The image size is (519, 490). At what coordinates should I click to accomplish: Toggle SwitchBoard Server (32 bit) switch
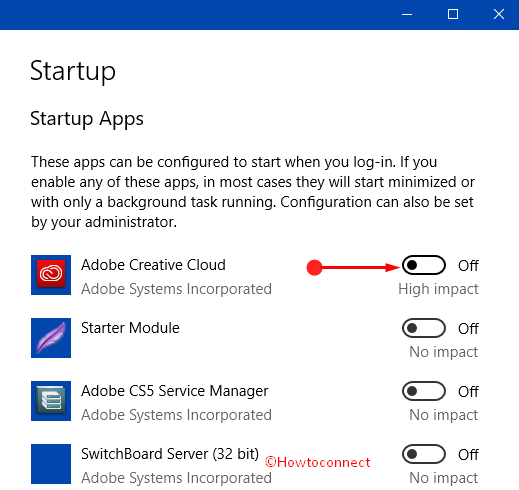424,454
